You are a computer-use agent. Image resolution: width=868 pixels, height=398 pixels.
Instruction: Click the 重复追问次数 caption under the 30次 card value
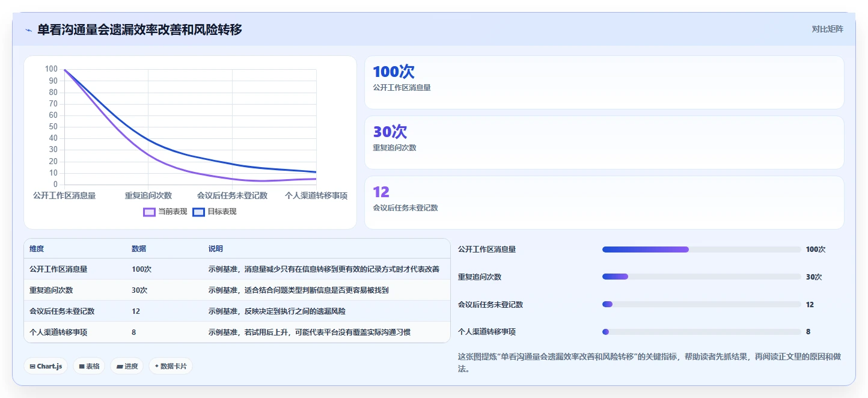[394, 148]
